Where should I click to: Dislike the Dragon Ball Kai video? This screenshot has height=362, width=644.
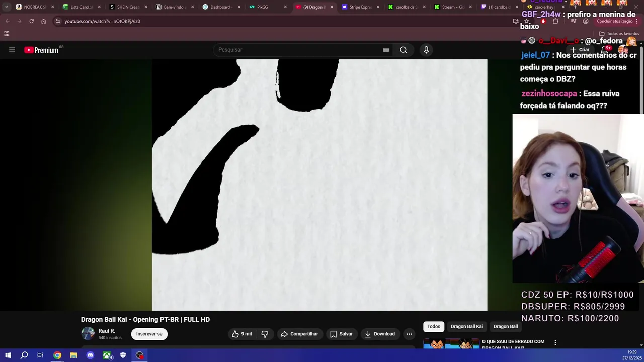pos(265,334)
